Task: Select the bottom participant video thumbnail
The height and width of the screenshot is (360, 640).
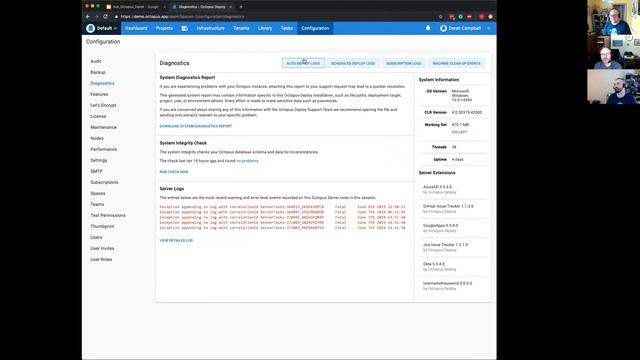Action: pyautogui.click(x=613, y=87)
